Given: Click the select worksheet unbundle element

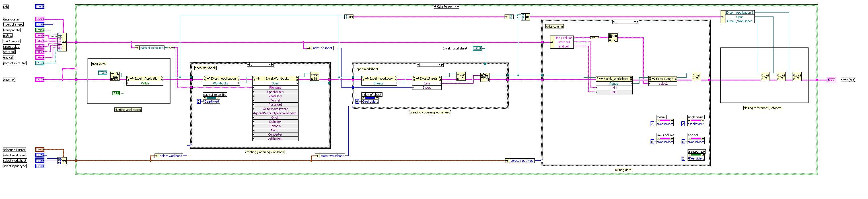Looking at the screenshot, I should coord(332,156).
